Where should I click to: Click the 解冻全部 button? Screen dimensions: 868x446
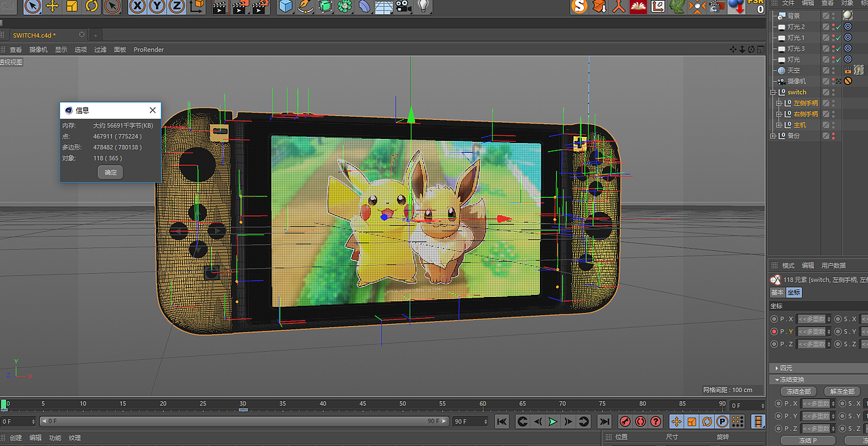842,392
